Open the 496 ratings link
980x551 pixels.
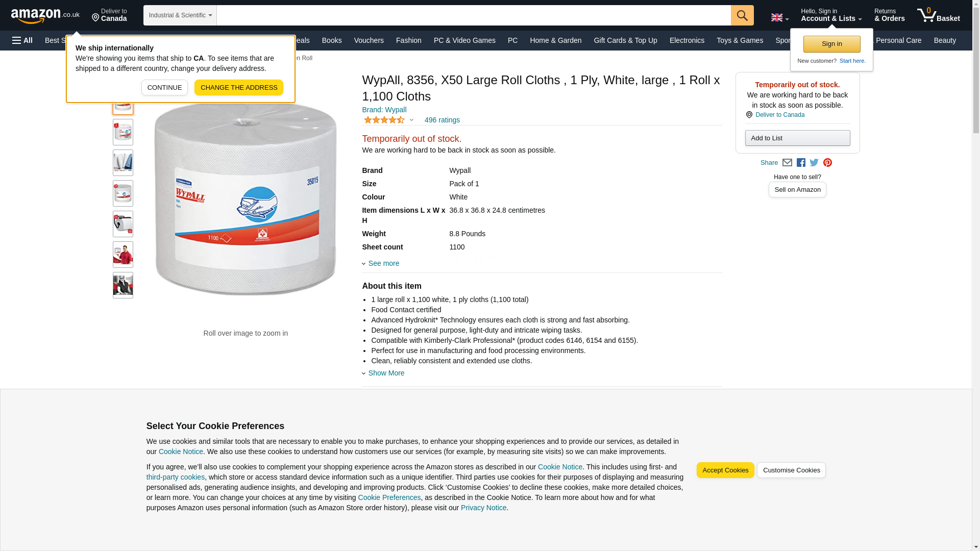(x=442, y=120)
